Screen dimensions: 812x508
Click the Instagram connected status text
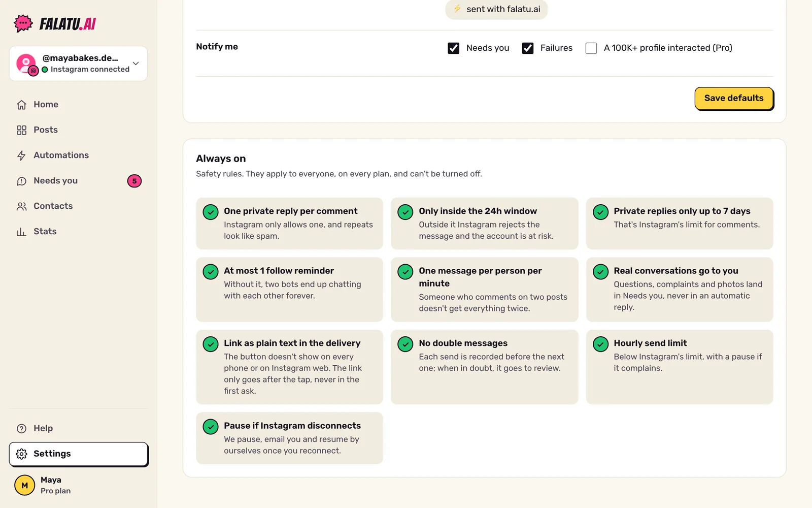pos(90,69)
